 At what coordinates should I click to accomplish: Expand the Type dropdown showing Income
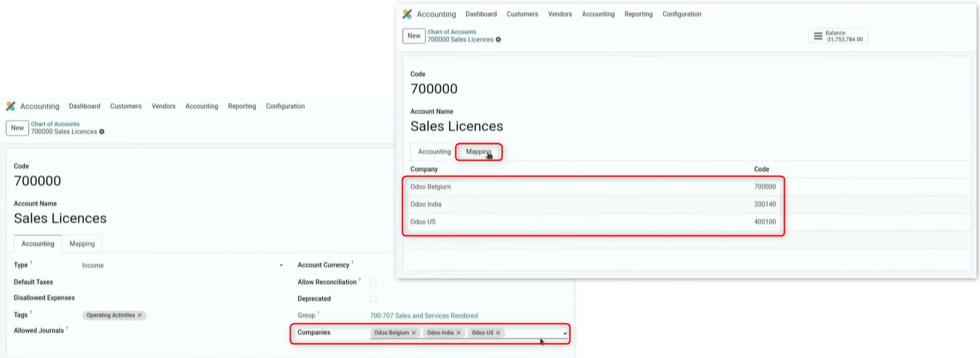pyautogui.click(x=281, y=265)
